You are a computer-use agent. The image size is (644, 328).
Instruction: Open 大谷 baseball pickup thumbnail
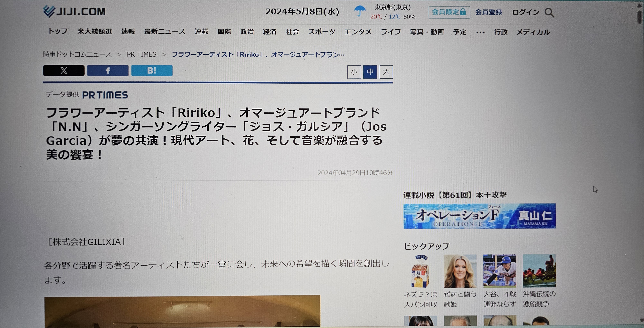tap(499, 271)
